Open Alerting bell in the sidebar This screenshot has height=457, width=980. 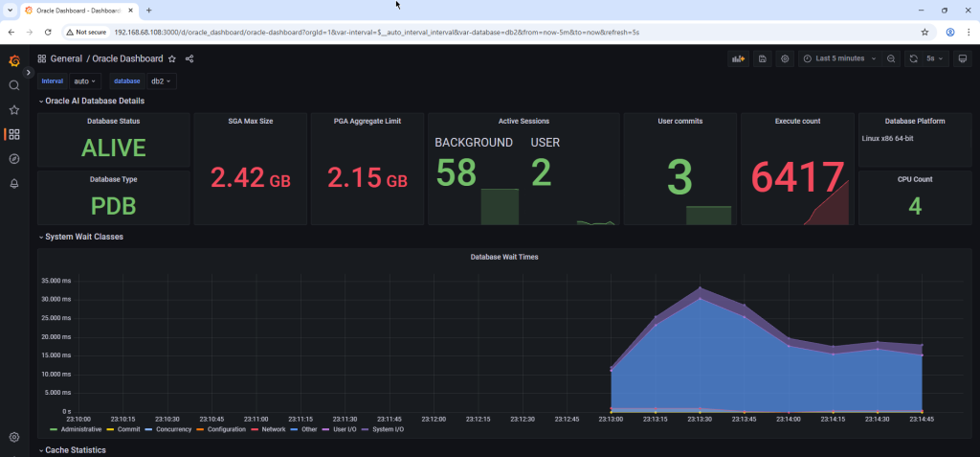[x=14, y=184]
